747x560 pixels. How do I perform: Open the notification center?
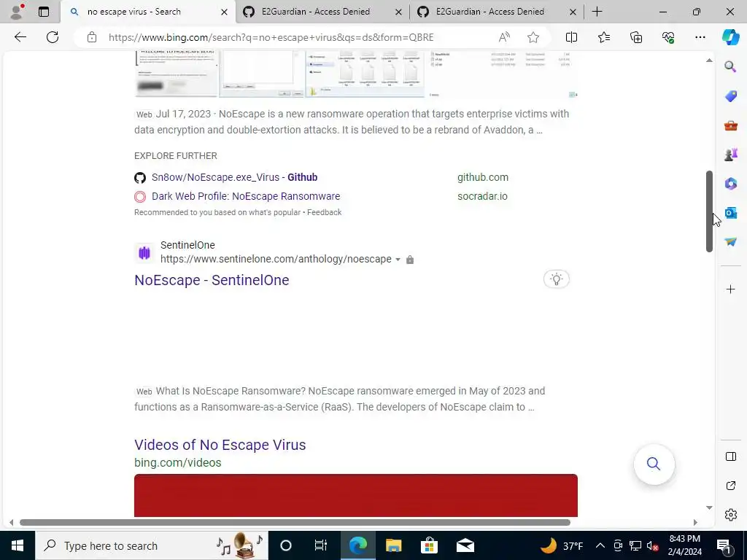[724, 545]
